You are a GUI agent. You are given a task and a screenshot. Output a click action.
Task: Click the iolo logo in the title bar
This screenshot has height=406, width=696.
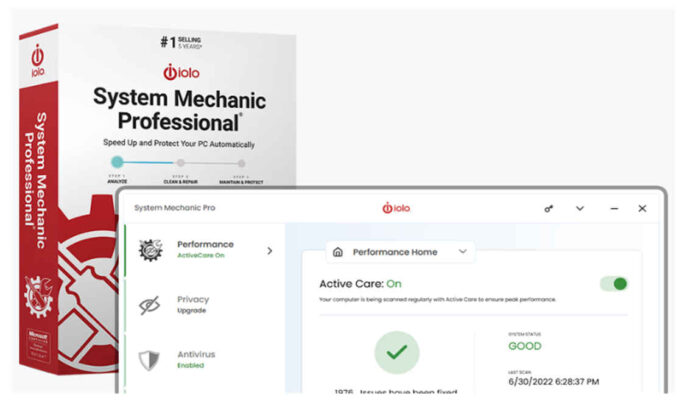[x=396, y=208]
